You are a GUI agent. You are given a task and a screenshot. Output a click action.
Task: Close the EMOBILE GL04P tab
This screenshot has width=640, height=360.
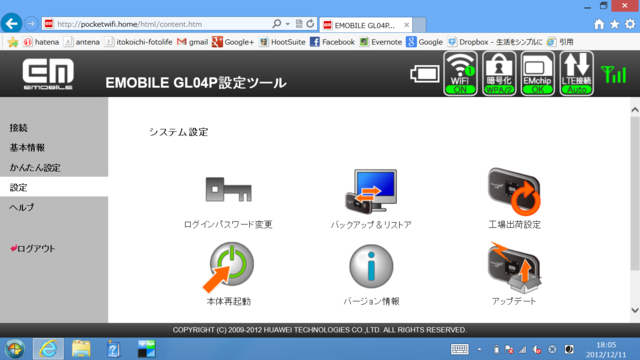pyautogui.click(x=406, y=25)
